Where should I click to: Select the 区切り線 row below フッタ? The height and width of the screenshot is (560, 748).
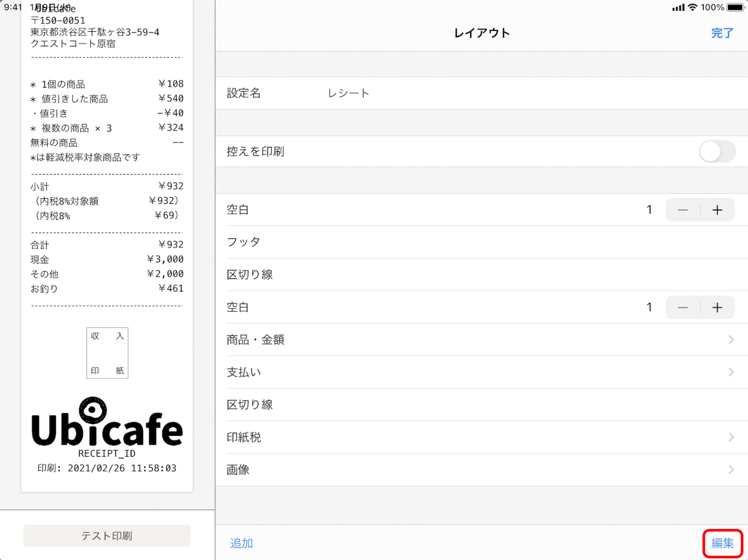pos(481,274)
